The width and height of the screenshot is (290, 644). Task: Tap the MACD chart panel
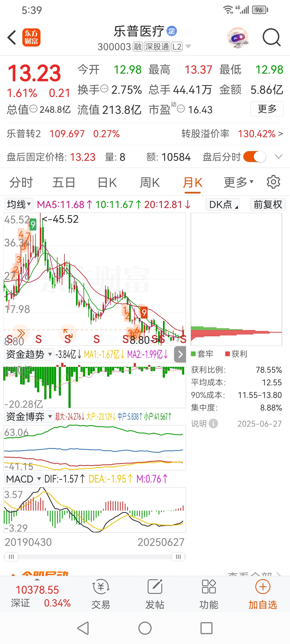pos(95,510)
